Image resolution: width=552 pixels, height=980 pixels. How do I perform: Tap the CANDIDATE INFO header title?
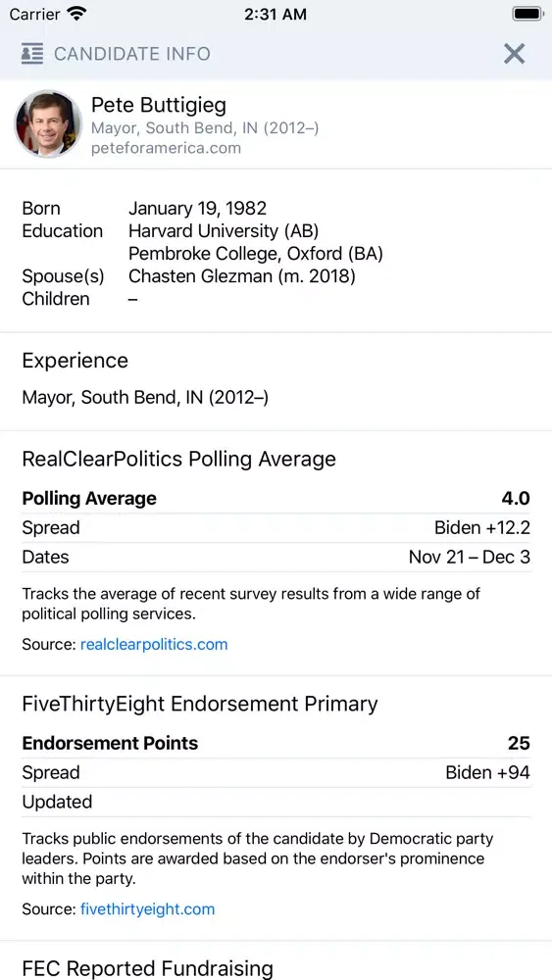click(132, 54)
